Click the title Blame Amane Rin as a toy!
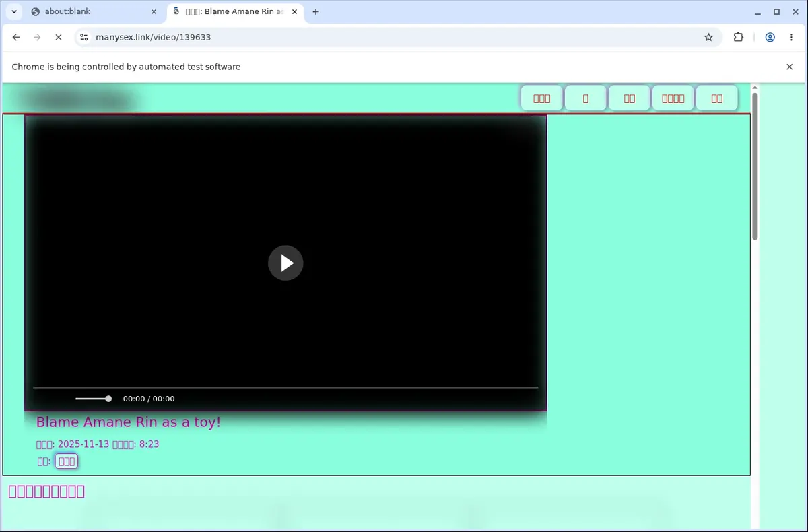 pyautogui.click(x=129, y=422)
